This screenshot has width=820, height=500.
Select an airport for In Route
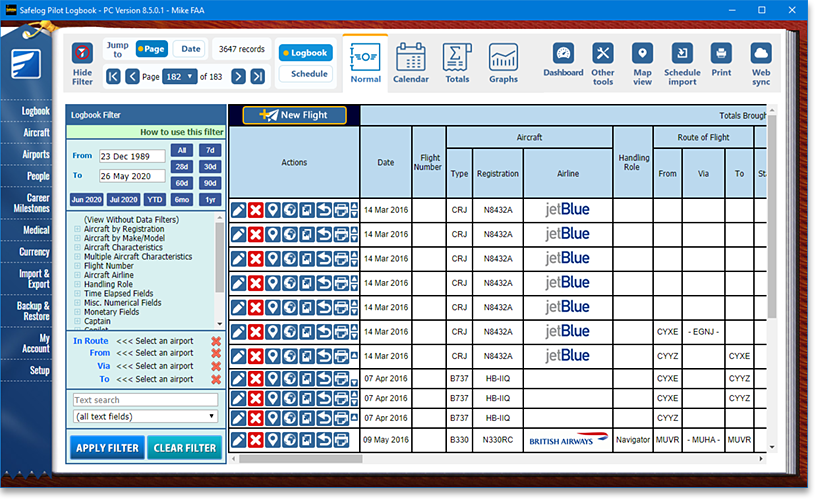(x=155, y=341)
